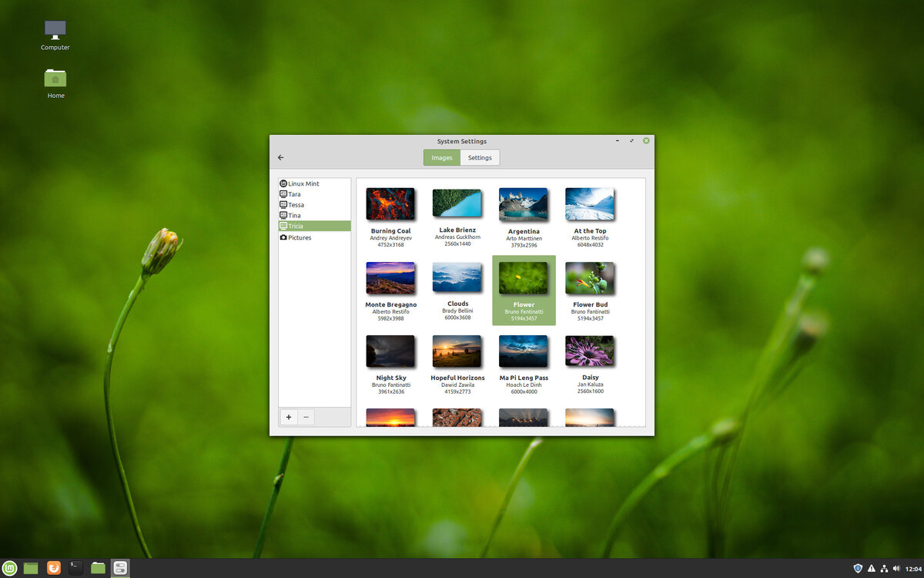Choose the Hopeful Horizons wallpaper thumbnail
This screenshot has height=578, width=924.
point(457,351)
